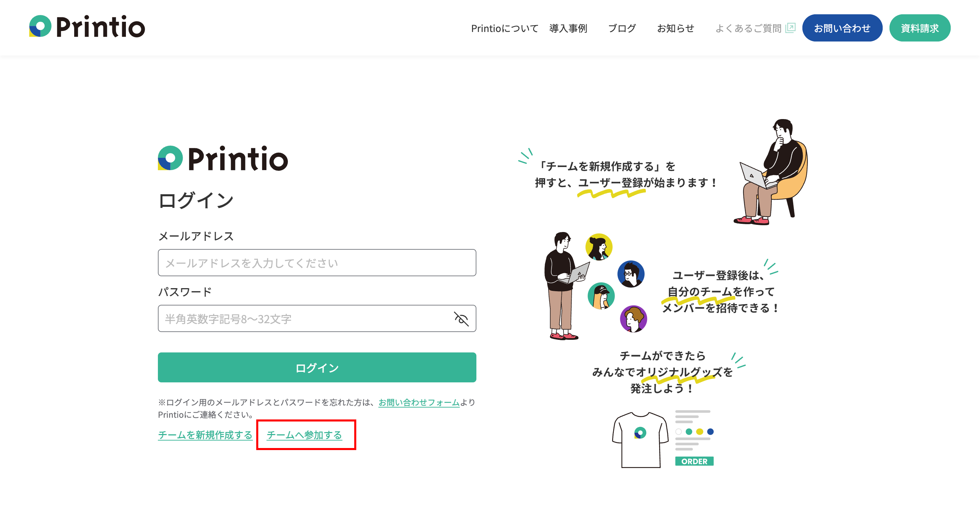Click the お問い合わせ button
Viewport: 980px width, 513px height.
(x=842, y=28)
